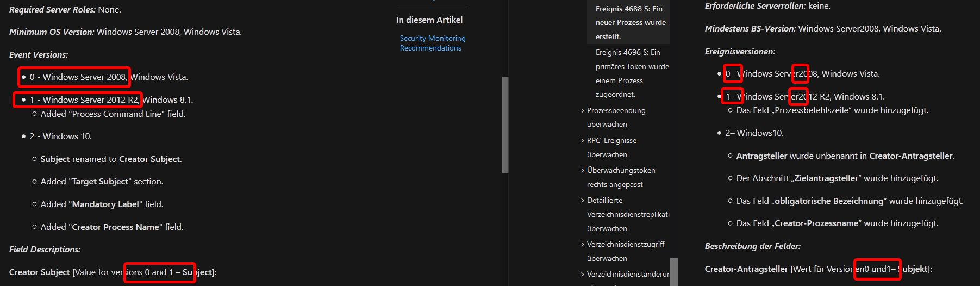
Task: Click 'Das Feld „Prozessbefehlszeile" wurde hinzugefügt.' line
Action: tap(833, 110)
